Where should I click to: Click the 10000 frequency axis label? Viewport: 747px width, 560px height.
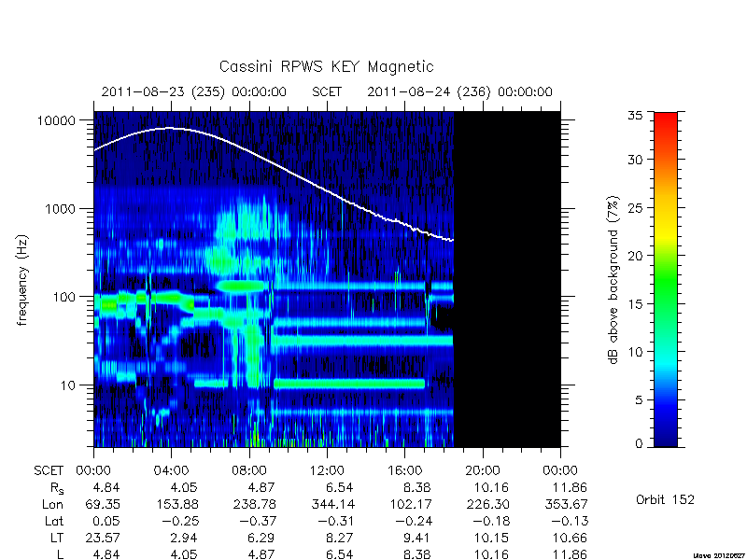tap(56, 121)
